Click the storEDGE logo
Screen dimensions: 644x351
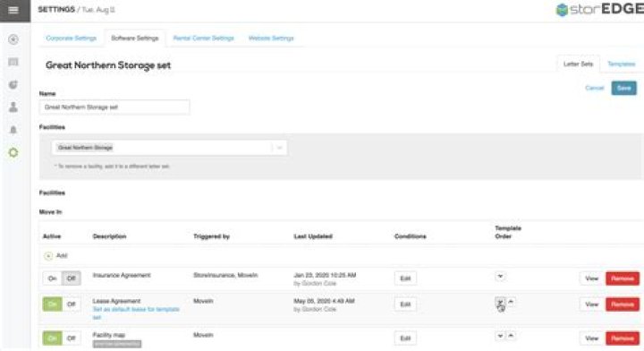tap(599, 10)
